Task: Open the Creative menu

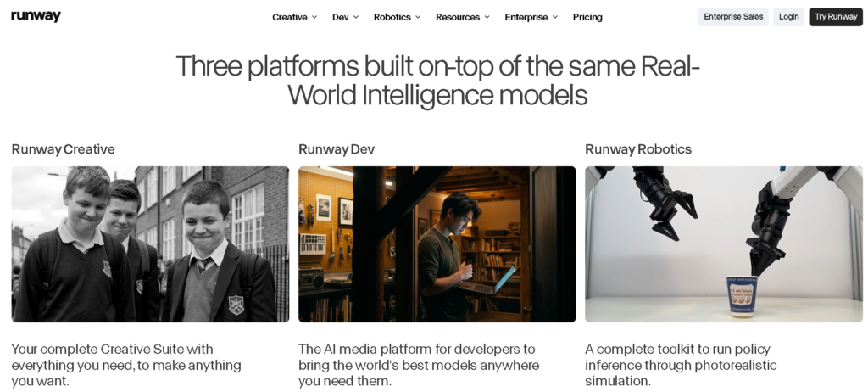Action: coord(290,17)
